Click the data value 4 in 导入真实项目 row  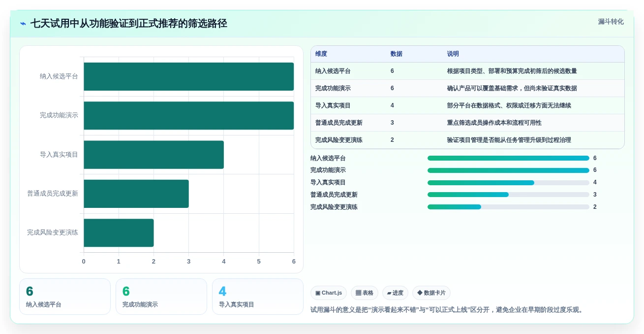click(392, 105)
